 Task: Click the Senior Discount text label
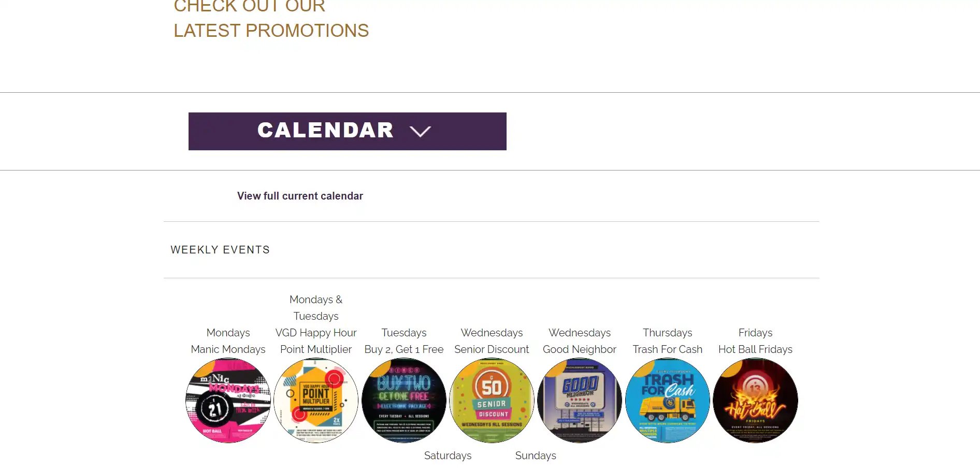point(492,349)
